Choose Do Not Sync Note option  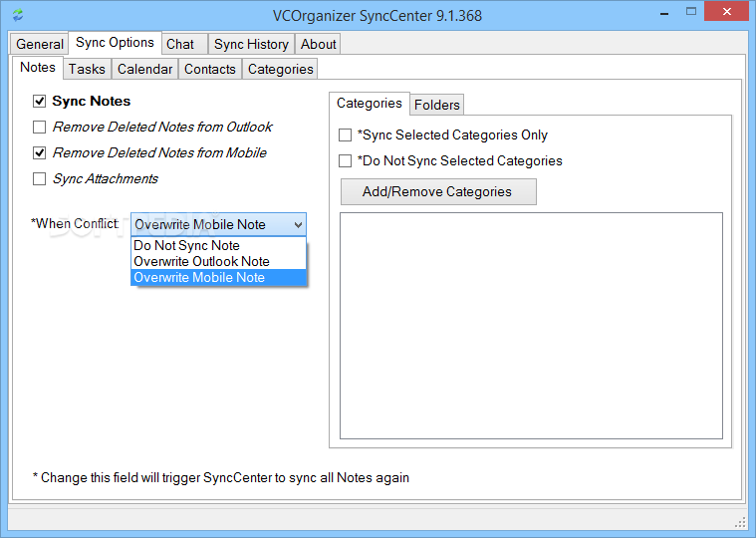[218, 245]
